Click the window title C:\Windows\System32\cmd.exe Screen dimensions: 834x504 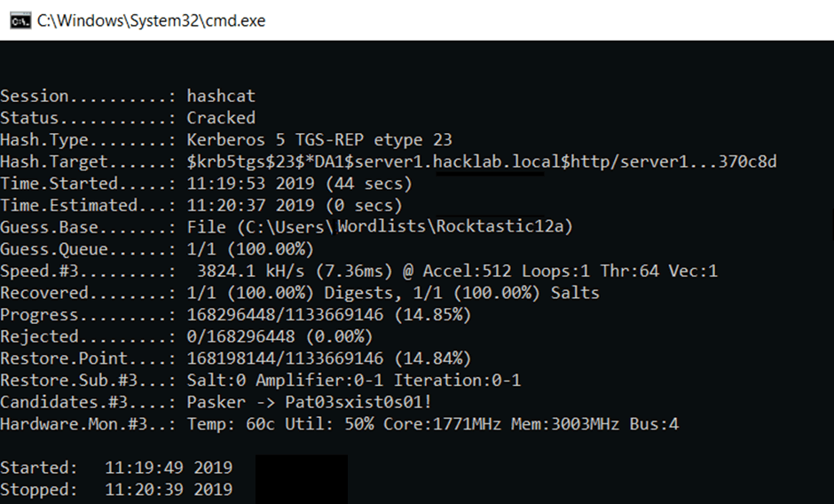pos(151,20)
